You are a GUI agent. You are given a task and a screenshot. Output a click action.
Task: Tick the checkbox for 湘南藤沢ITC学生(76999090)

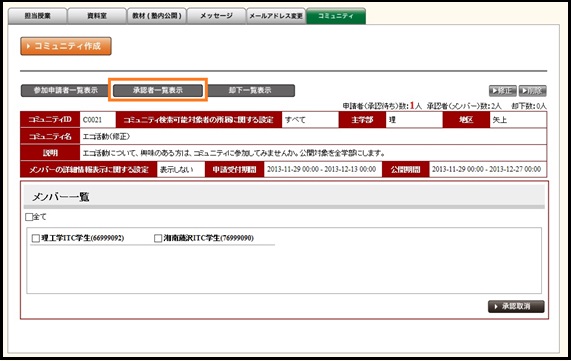coord(158,238)
